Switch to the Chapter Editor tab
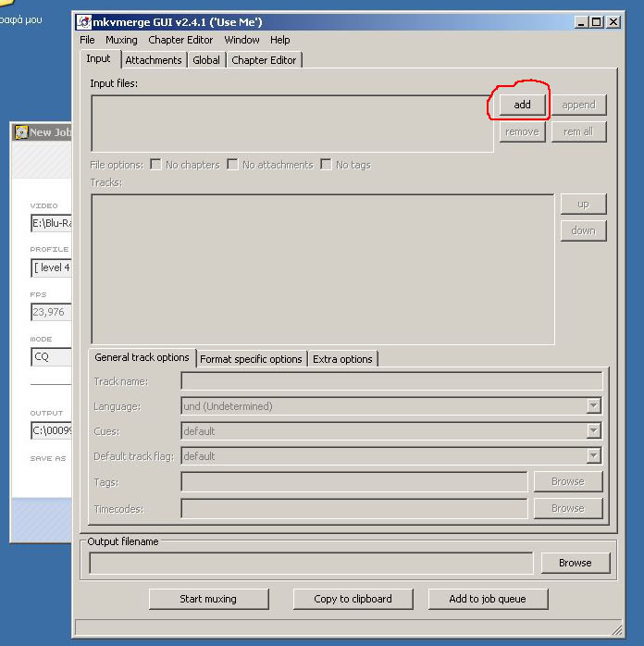The height and width of the screenshot is (646, 644). coord(264,60)
